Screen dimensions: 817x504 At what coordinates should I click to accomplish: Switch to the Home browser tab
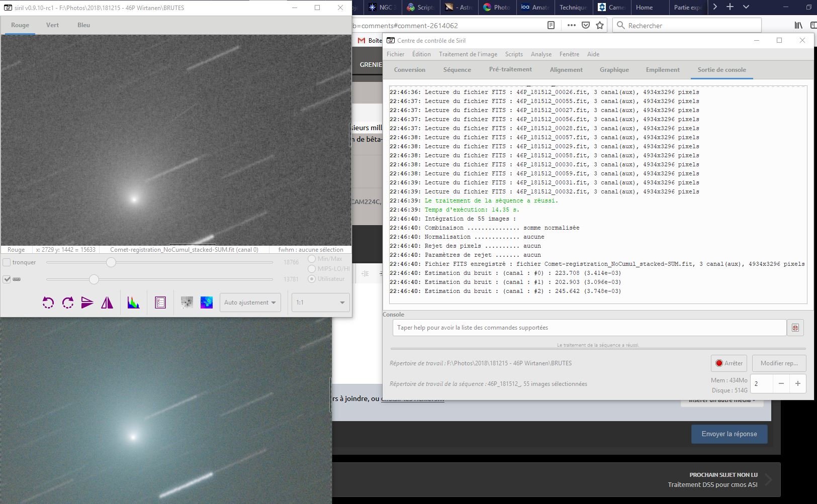click(649, 7)
